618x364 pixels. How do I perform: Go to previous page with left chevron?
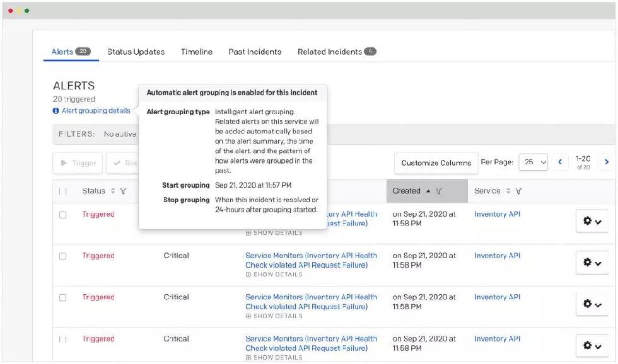[x=559, y=162]
